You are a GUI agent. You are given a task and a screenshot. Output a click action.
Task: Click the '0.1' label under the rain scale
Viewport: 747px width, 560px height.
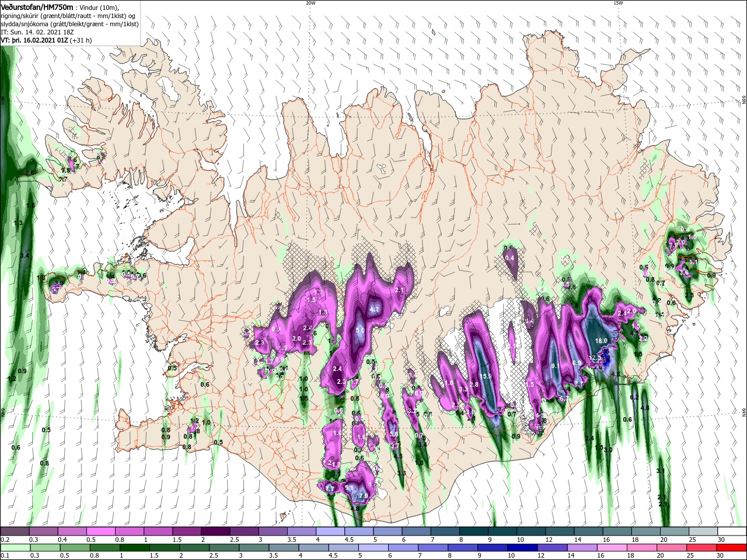pyautogui.click(x=5, y=556)
